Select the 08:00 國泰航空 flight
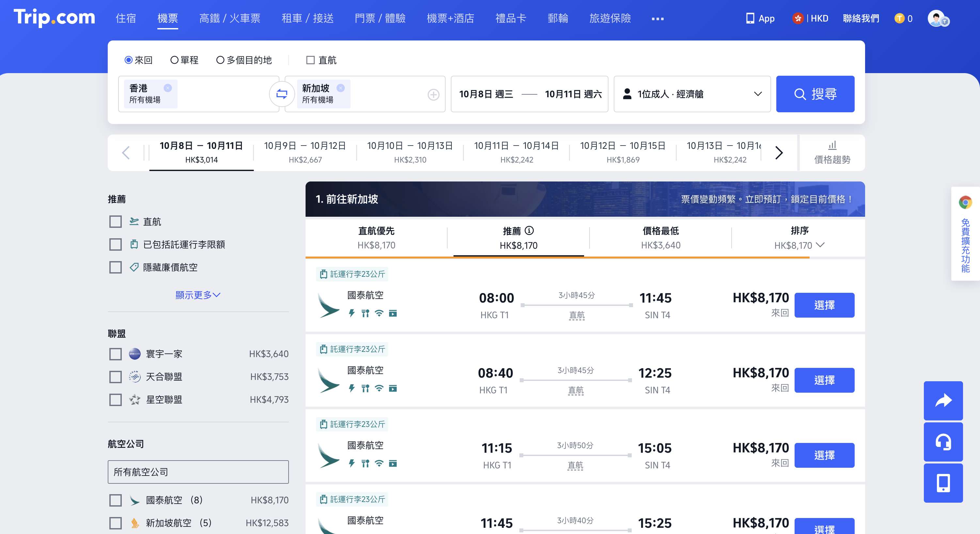The height and width of the screenshot is (534, 980). (x=824, y=305)
